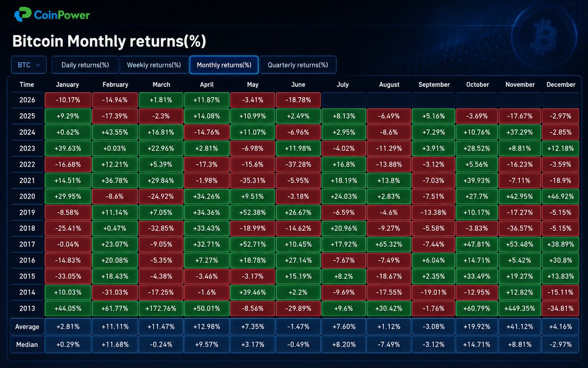Click the October column header
Screen dimensions: 588x368
pos(478,84)
